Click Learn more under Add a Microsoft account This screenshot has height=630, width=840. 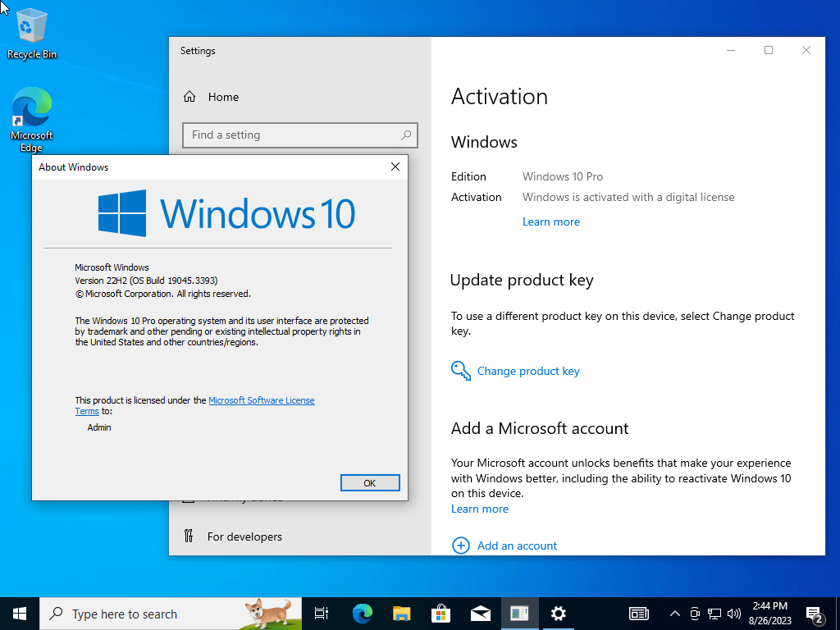pyautogui.click(x=479, y=509)
